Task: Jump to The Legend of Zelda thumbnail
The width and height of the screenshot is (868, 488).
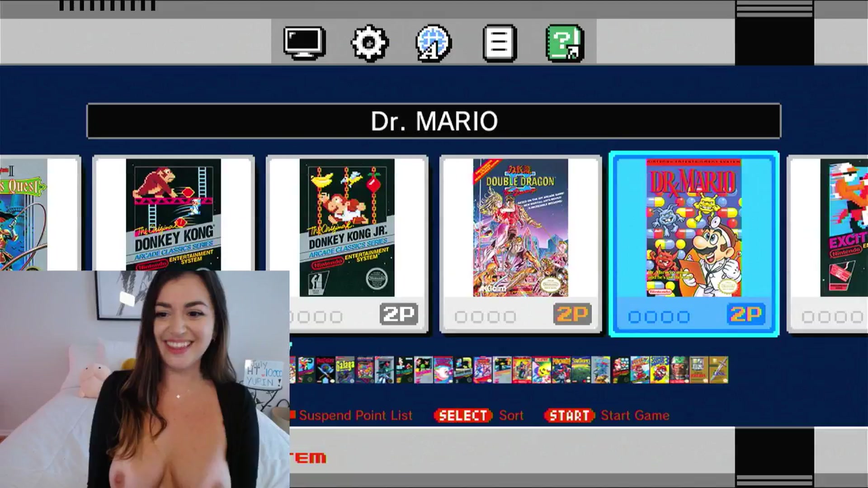Action: 699,370
